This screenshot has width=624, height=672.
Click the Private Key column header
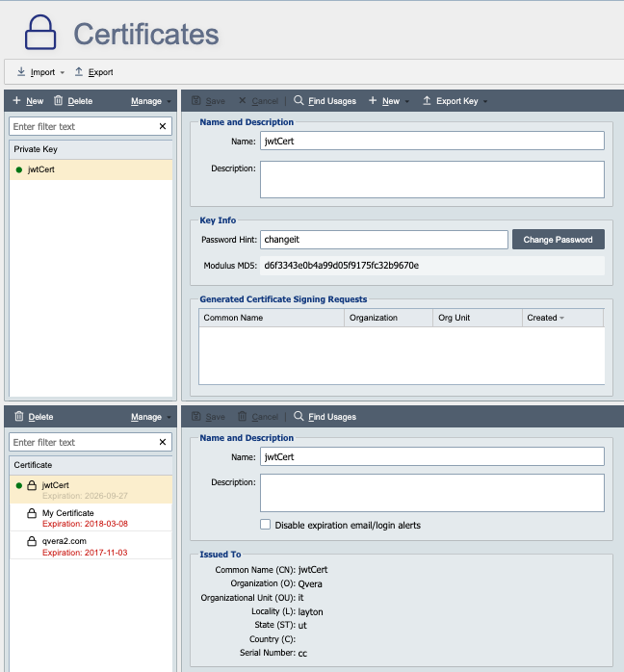[91, 149]
